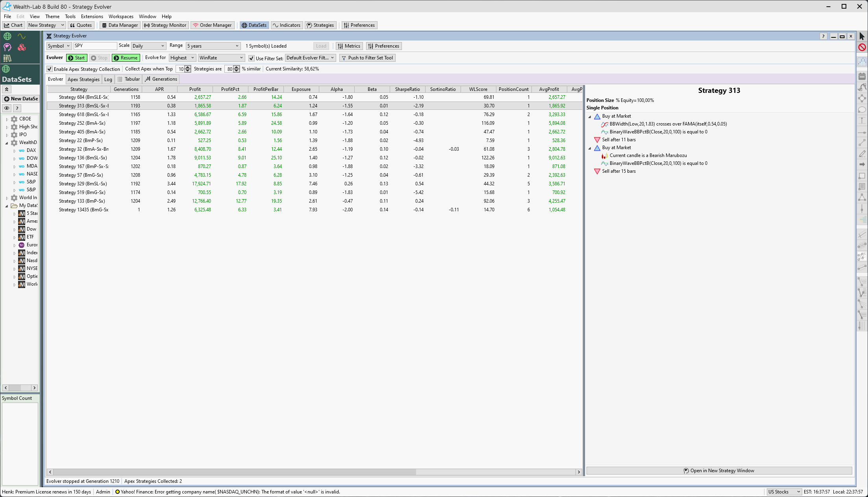Open Workspaces menu

121,17
